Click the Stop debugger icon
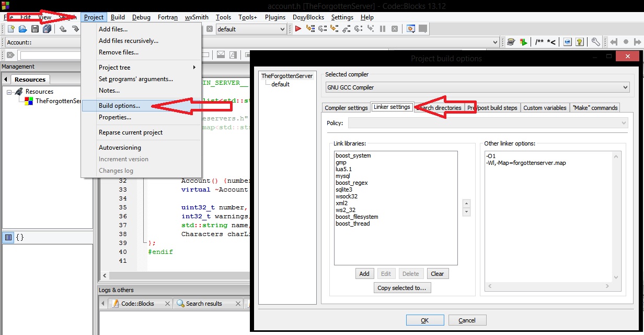The width and height of the screenshot is (644, 335). (395, 29)
